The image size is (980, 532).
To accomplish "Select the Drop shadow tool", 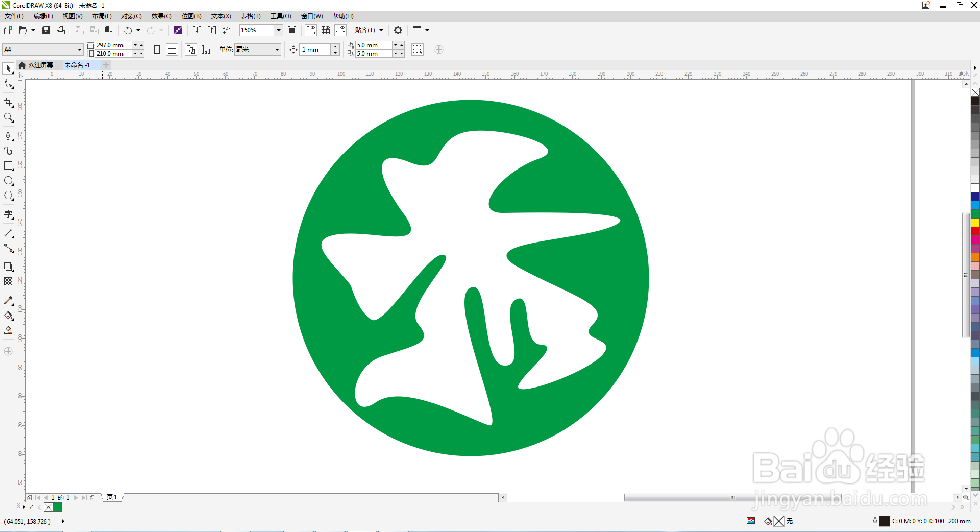I will pos(8,267).
